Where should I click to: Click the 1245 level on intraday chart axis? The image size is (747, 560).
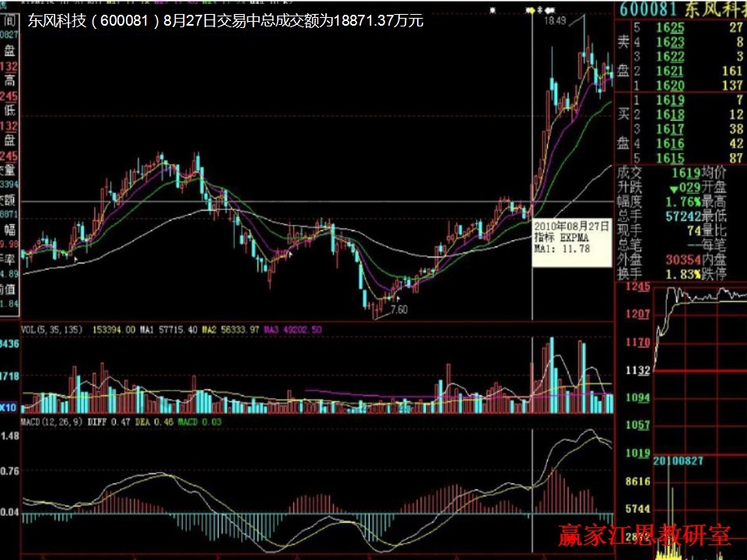point(637,286)
